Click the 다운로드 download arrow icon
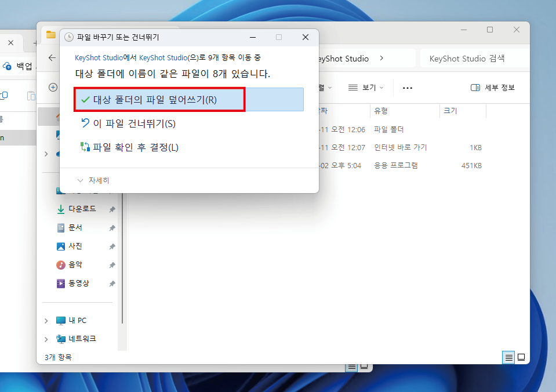Viewport: 556px width, 392px height. tap(61, 209)
